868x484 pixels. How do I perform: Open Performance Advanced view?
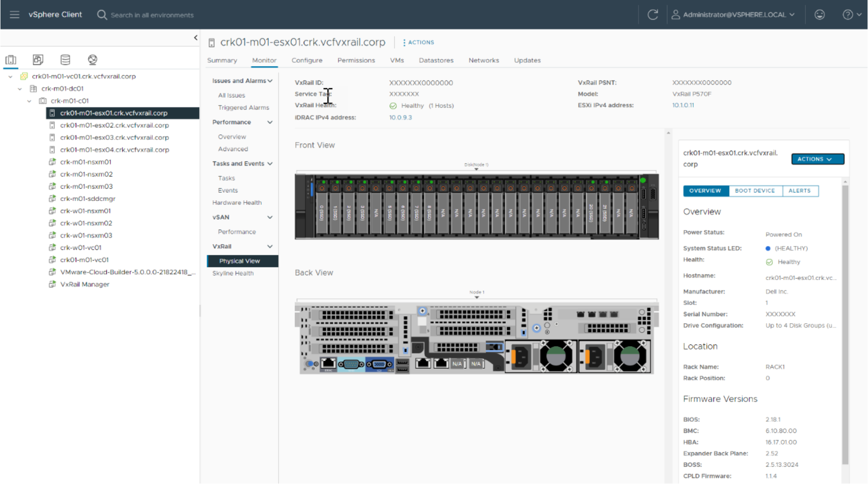pos(233,149)
